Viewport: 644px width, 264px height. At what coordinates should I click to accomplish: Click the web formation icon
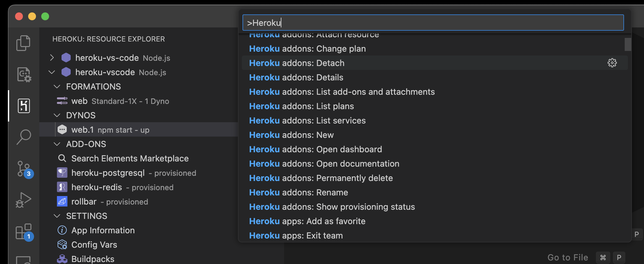[x=62, y=101]
